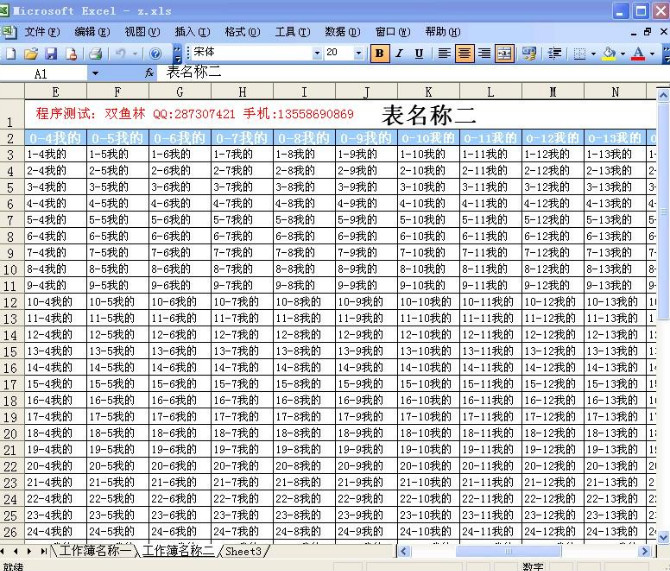The image size is (670, 571).
Task: Click the formula bar input field
Action: [400, 73]
